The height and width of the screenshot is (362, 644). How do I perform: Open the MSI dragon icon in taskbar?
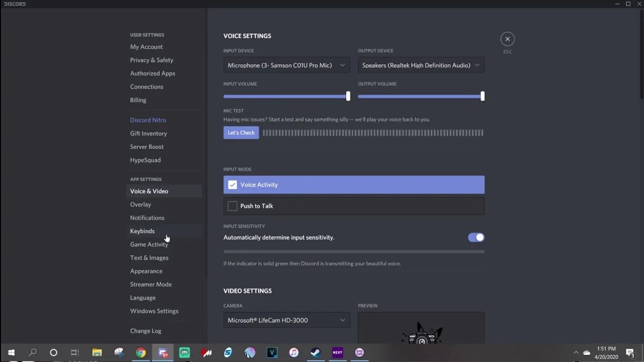pos(206,352)
